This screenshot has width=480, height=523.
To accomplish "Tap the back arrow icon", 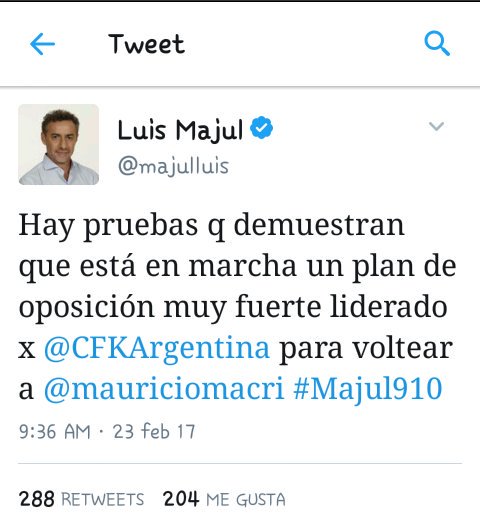I will pyautogui.click(x=42, y=44).
